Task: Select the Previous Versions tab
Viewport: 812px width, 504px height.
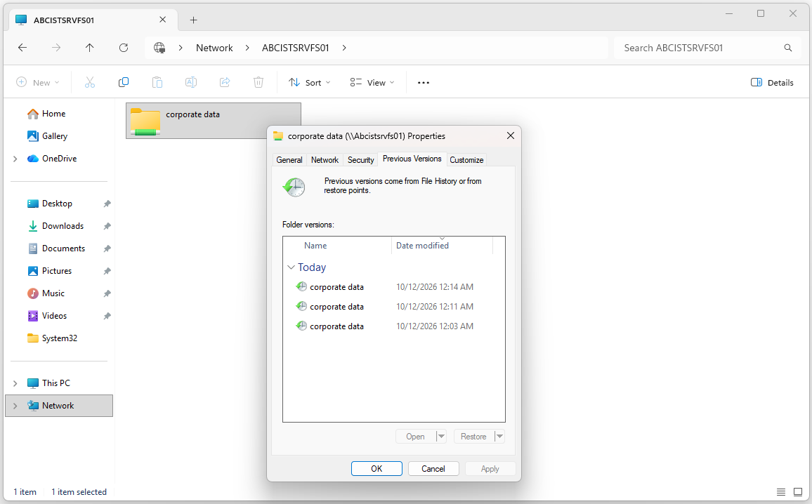Action: tap(412, 159)
